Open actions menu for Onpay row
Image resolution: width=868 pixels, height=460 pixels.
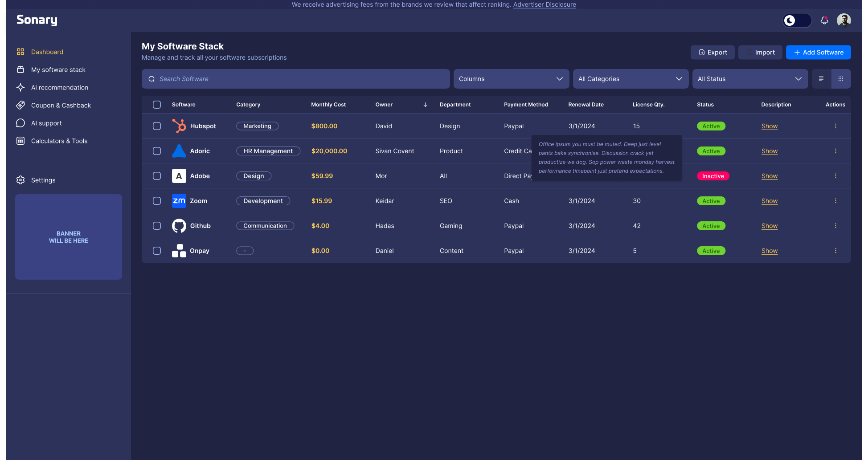(x=835, y=251)
